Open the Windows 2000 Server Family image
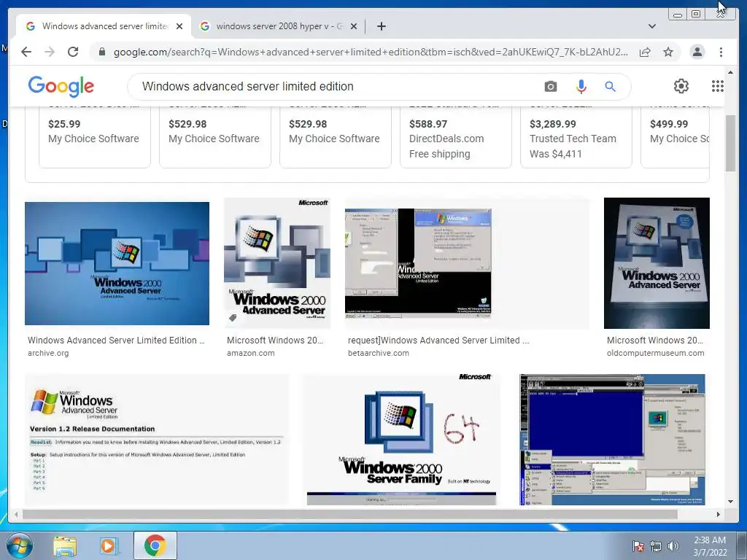747x560 pixels. tap(401, 439)
